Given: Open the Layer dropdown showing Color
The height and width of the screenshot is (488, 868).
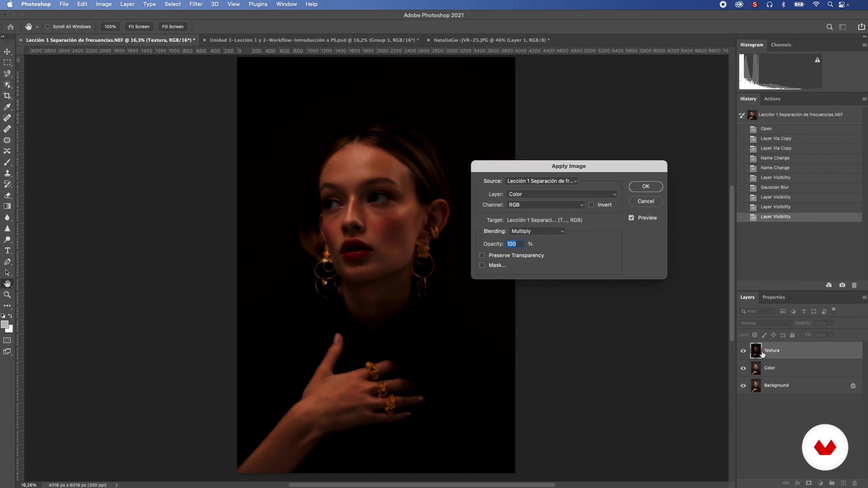Looking at the screenshot, I should tap(562, 194).
